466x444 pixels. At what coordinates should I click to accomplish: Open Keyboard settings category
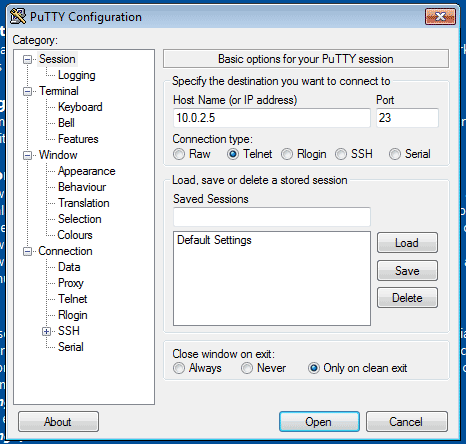80,107
